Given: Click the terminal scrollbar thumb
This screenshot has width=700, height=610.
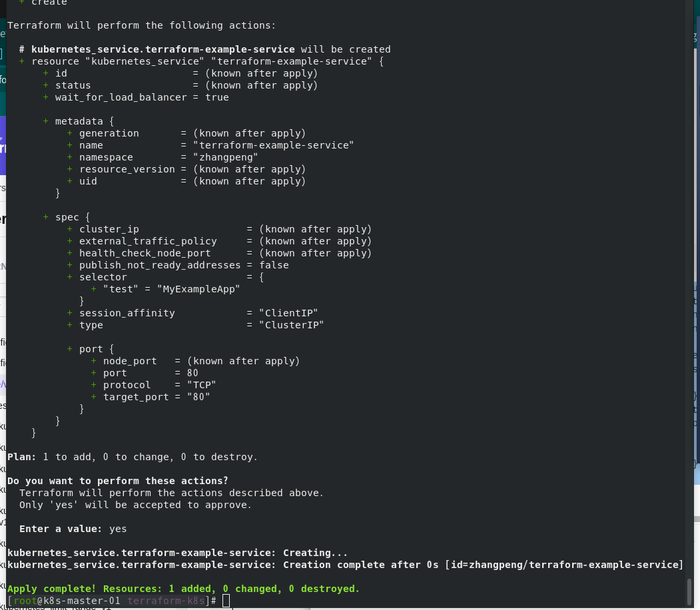Looking at the screenshot, I should [x=690, y=592].
